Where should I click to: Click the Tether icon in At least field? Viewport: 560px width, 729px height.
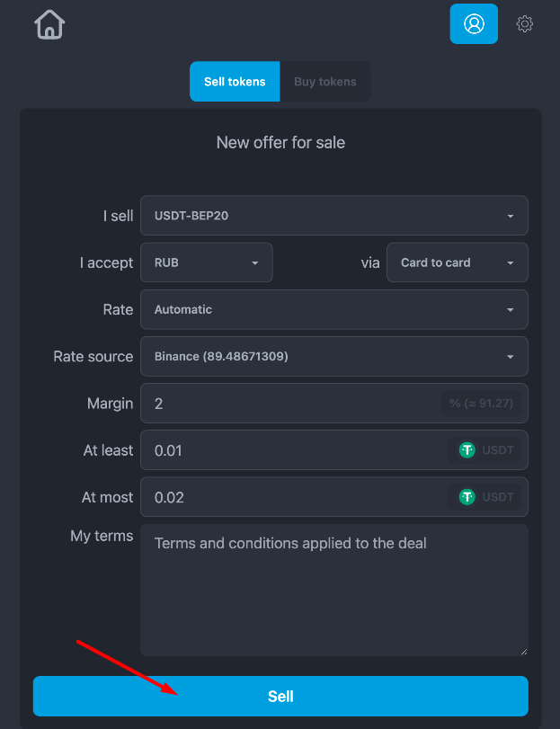click(x=467, y=450)
